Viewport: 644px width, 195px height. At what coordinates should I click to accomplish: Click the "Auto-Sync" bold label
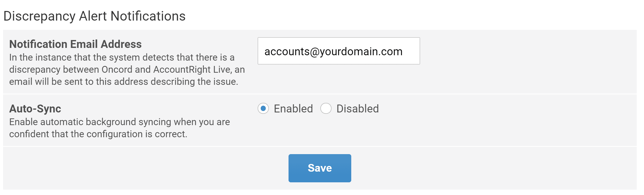point(35,109)
